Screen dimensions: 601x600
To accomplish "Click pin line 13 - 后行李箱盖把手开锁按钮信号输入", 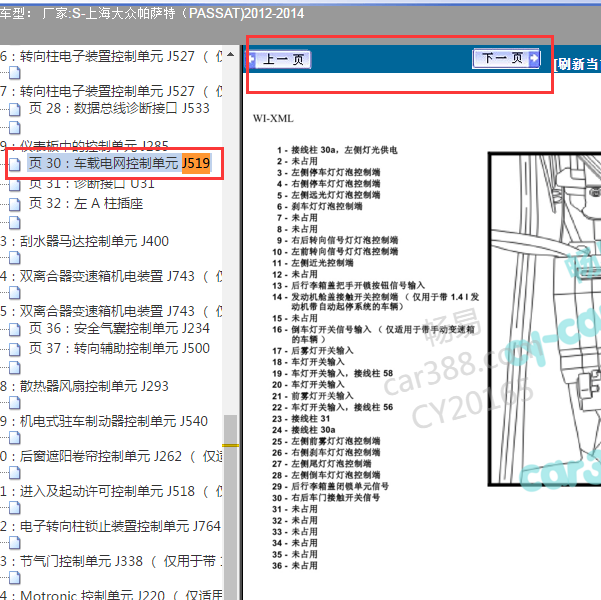I will point(348,286).
